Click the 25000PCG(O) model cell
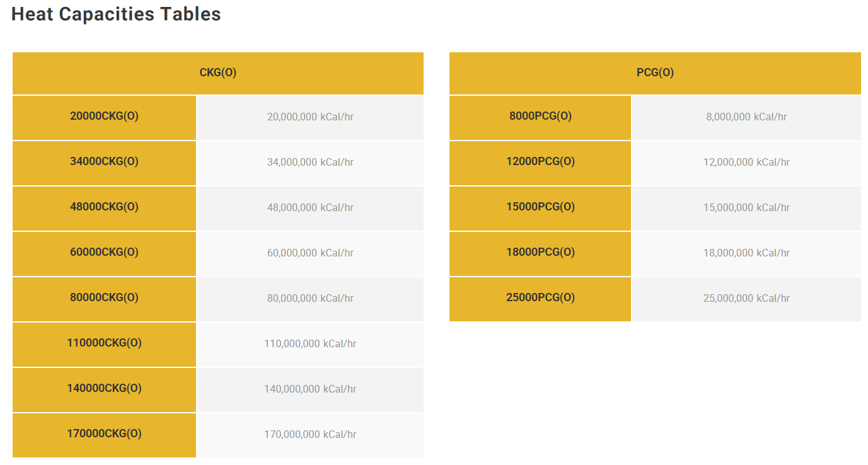The image size is (868, 465). pyautogui.click(x=540, y=299)
